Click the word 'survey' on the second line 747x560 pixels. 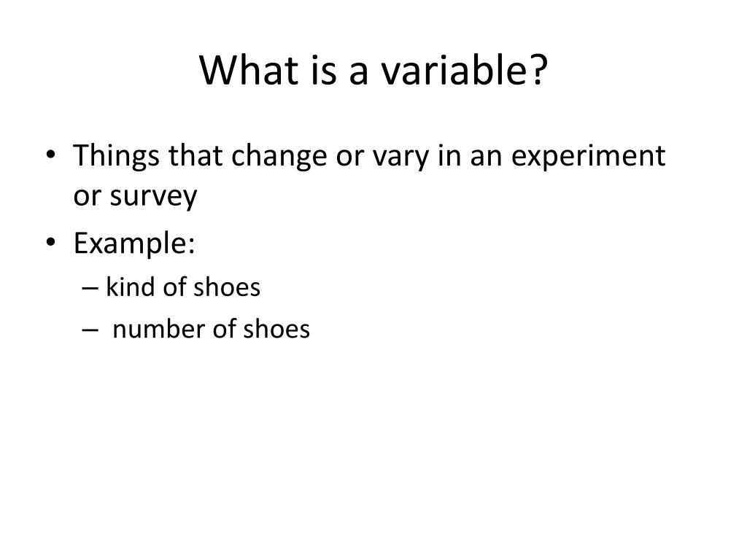click(x=153, y=197)
